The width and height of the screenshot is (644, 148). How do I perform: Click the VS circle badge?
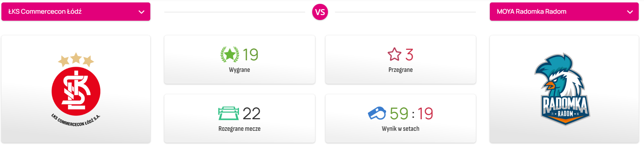click(320, 12)
